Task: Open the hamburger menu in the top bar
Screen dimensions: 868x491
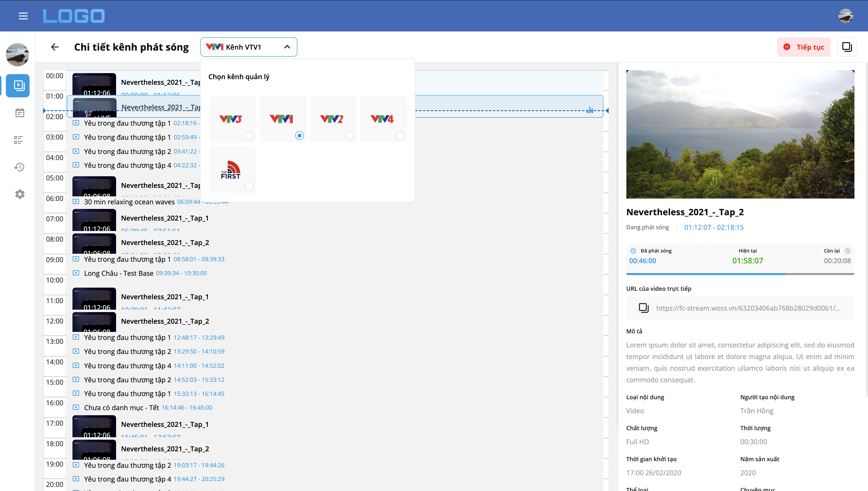Action: click(x=23, y=15)
